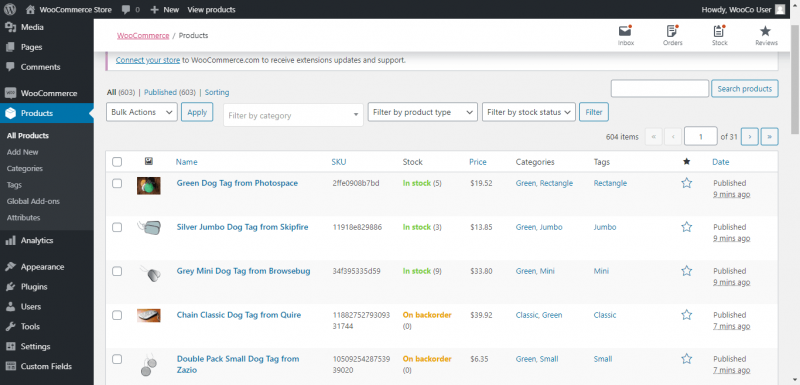Check the Grey Mini Dog Tag checkbox
Image resolution: width=800 pixels, height=385 pixels.
point(117,271)
